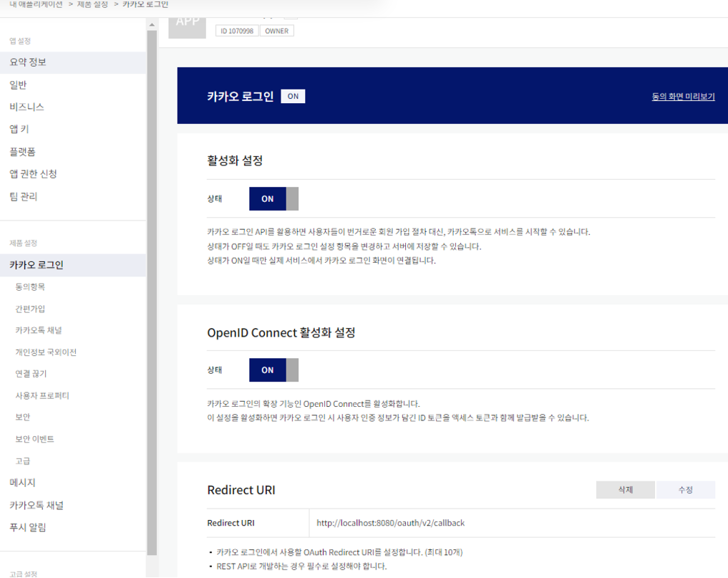Click the sidebar vertical scrollbar track
The height and width of the screenshot is (578, 728).
coord(152,293)
